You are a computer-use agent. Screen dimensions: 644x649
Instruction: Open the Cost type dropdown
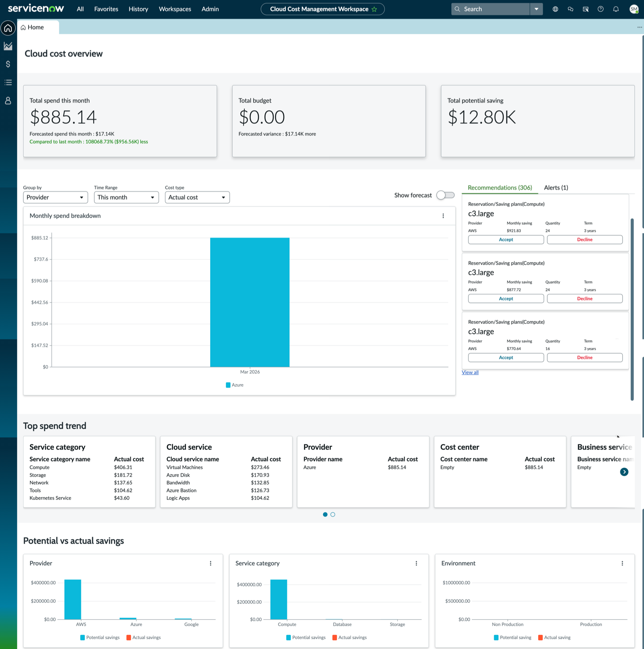pyautogui.click(x=197, y=197)
